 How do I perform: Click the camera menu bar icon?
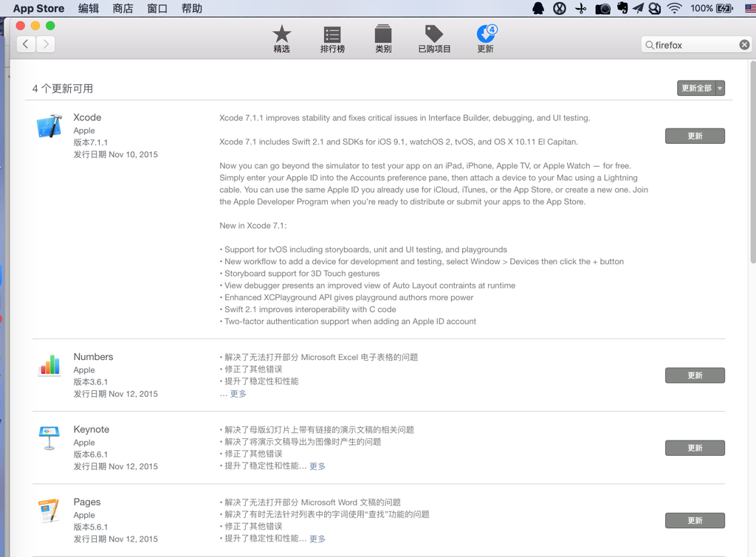[x=602, y=9]
